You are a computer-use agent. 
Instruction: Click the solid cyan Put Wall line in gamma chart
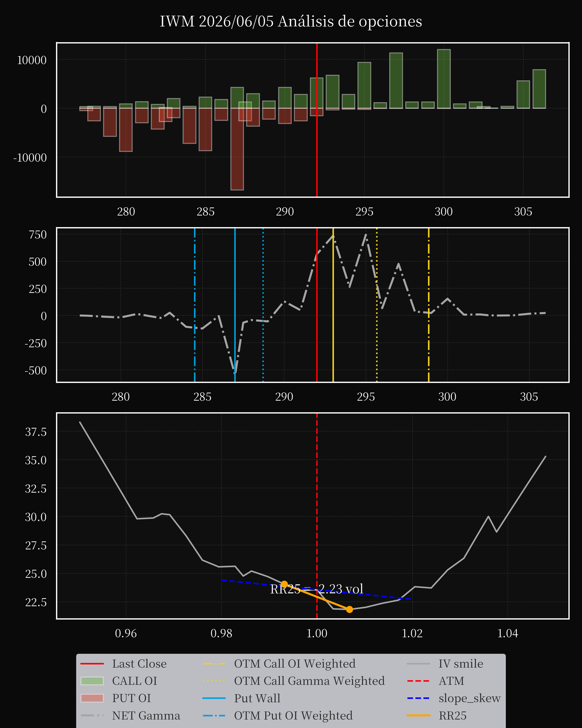click(x=235, y=305)
